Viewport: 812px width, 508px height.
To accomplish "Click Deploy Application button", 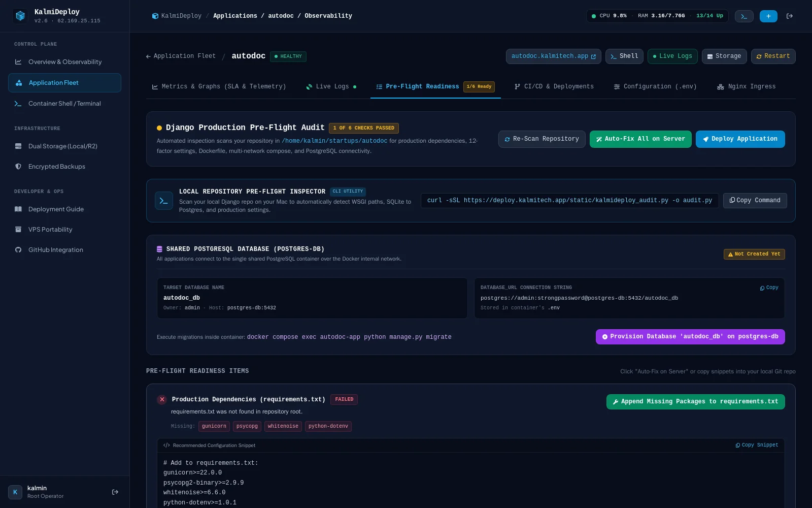I will pyautogui.click(x=740, y=139).
